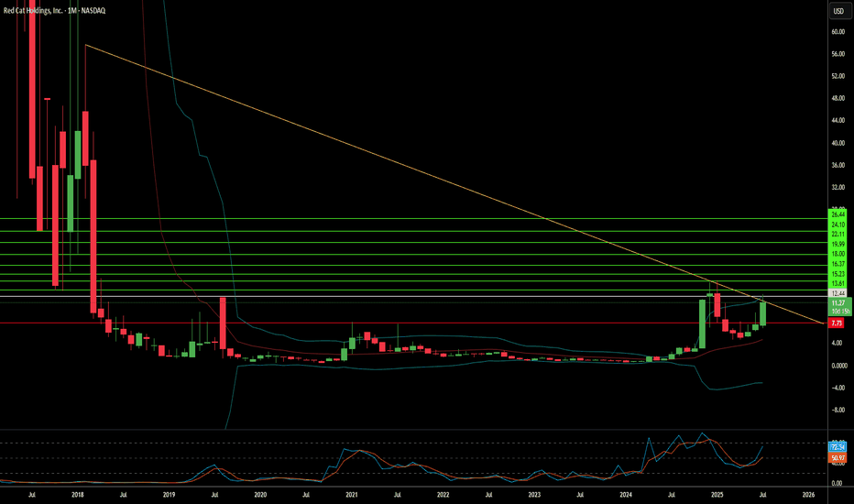Click the 2023 label on time axis
The width and height of the screenshot is (854, 504).
pyautogui.click(x=534, y=495)
